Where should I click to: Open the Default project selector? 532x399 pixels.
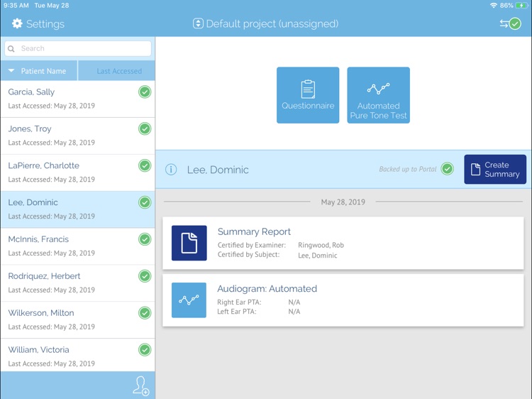click(x=266, y=23)
